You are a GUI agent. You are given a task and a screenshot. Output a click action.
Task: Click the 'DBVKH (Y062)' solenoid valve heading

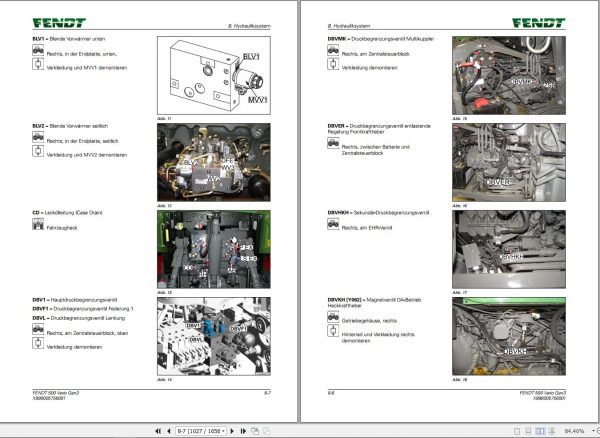[374, 303]
